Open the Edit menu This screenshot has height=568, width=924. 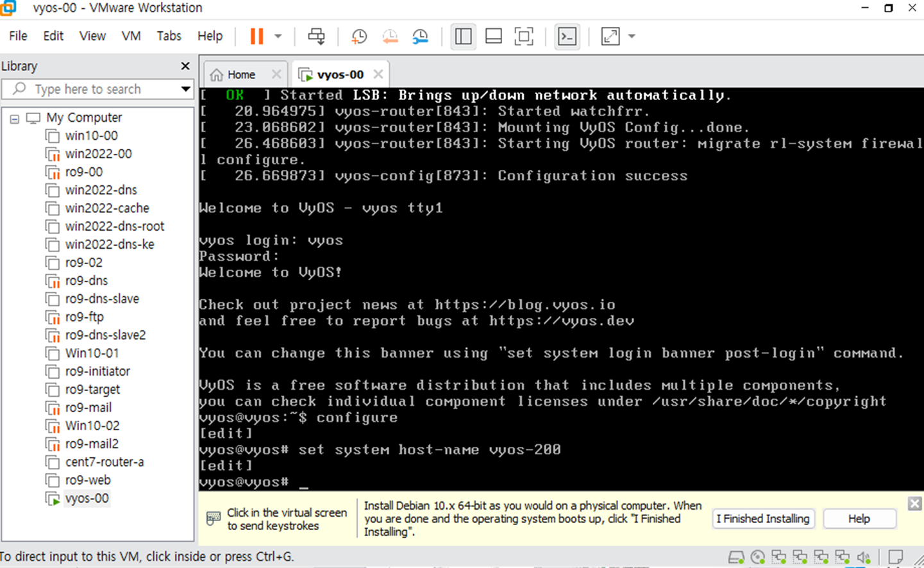tap(53, 36)
